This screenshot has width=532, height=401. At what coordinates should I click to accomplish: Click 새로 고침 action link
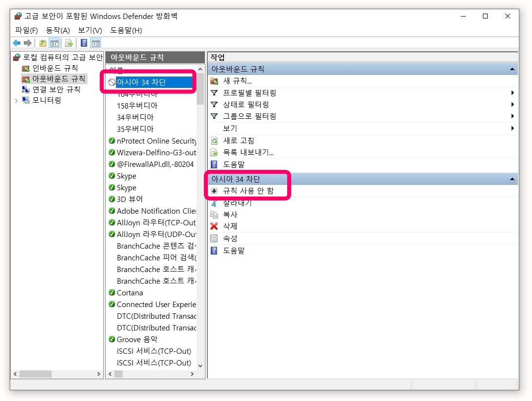click(238, 141)
